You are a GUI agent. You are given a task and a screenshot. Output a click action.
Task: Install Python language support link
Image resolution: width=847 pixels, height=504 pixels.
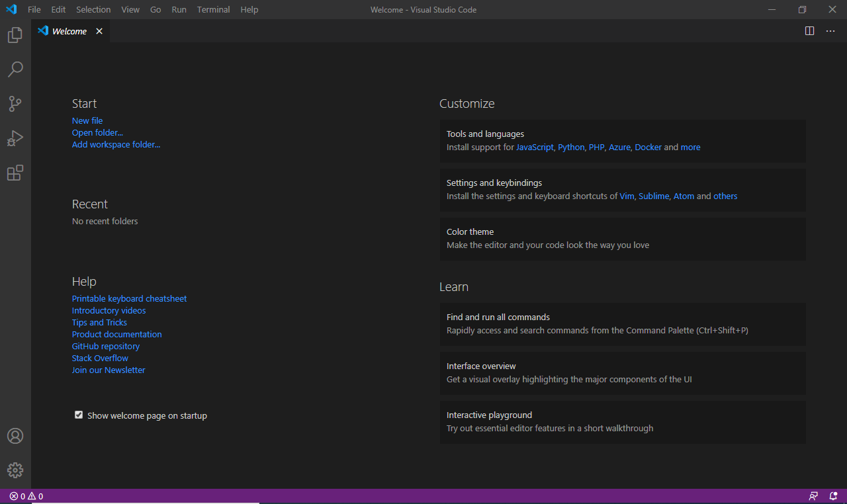pos(571,147)
